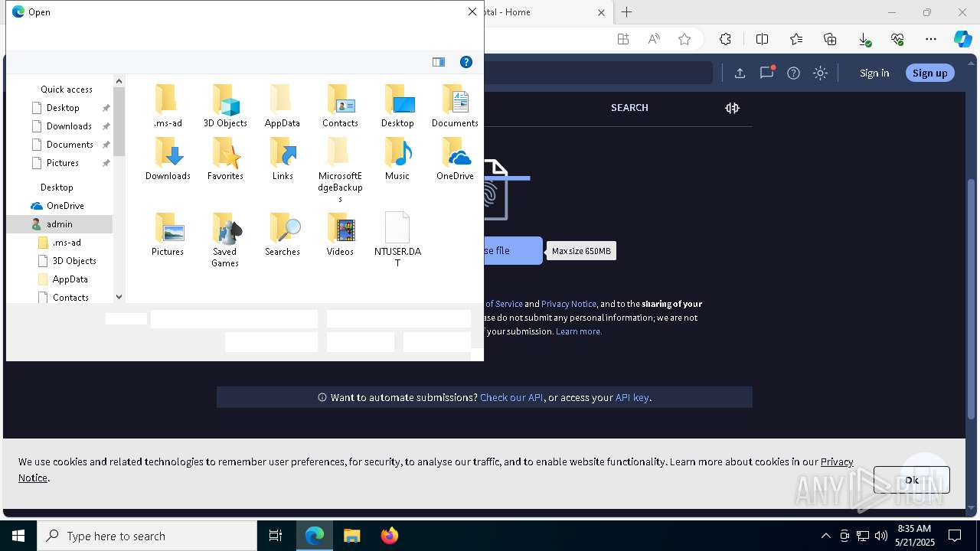
Task: Open Firefox from the taskbar
Action: [x=389, y=536]
